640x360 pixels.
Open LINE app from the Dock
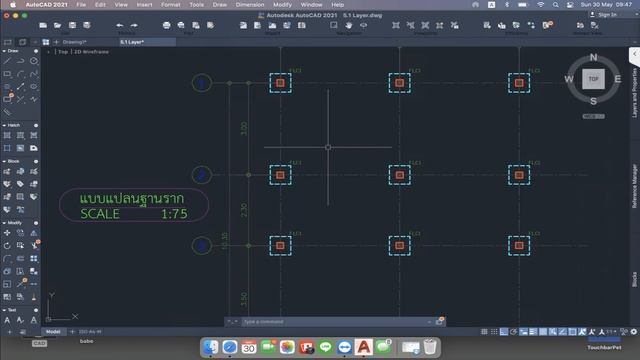325,347
